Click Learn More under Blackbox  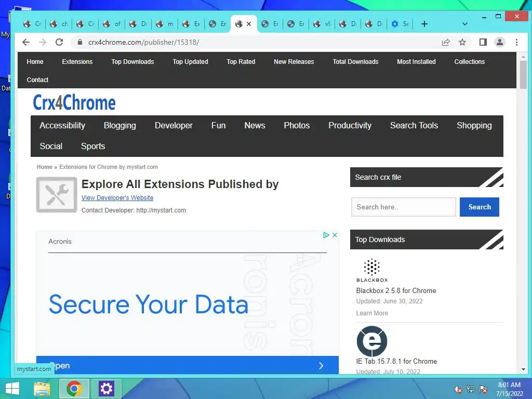click(x=372, y=313)
